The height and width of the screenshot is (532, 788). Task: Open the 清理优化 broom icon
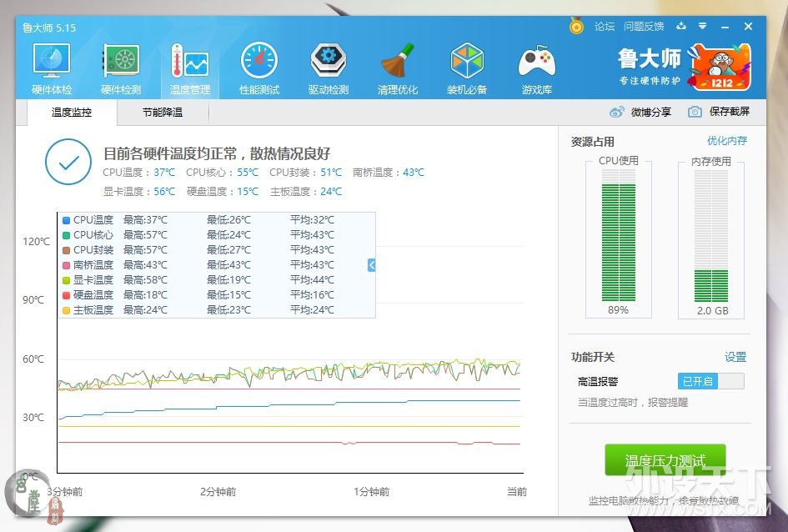(398, 61)
